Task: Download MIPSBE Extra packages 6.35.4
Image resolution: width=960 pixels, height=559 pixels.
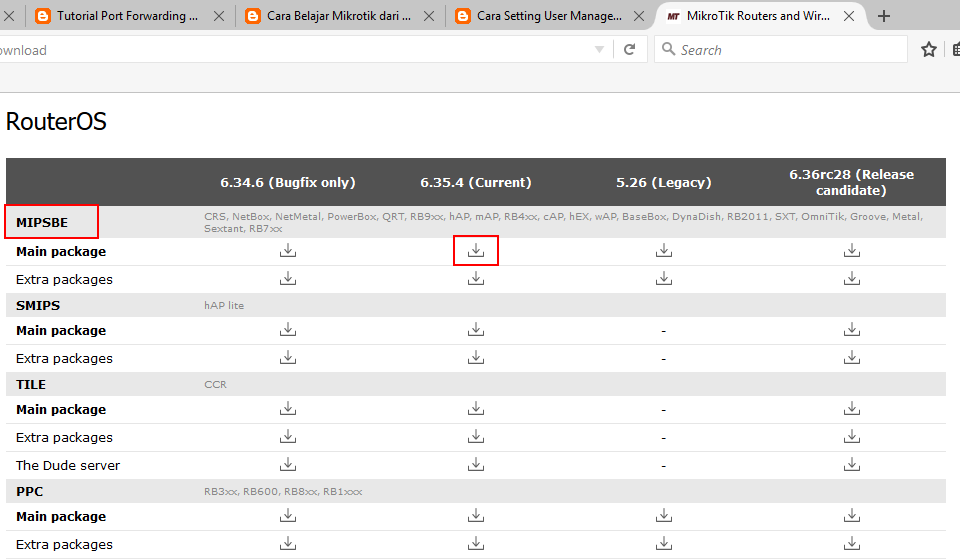Action: (476, 279)
